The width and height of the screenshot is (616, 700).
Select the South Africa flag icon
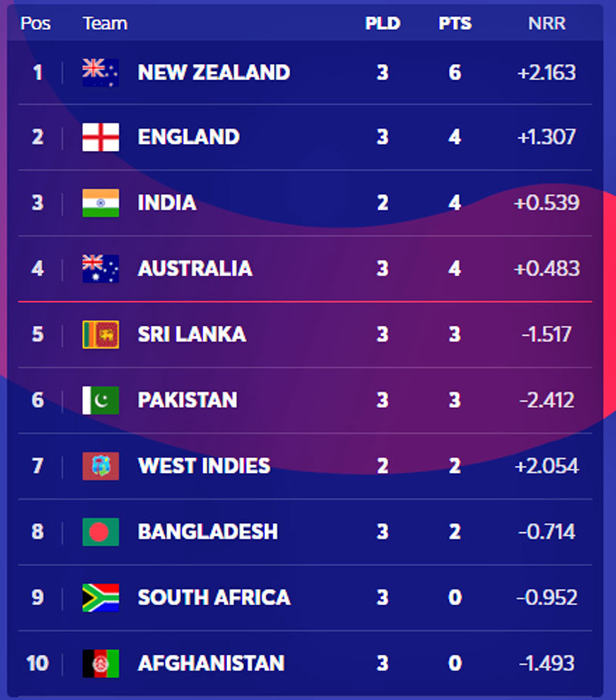[101, 598]
